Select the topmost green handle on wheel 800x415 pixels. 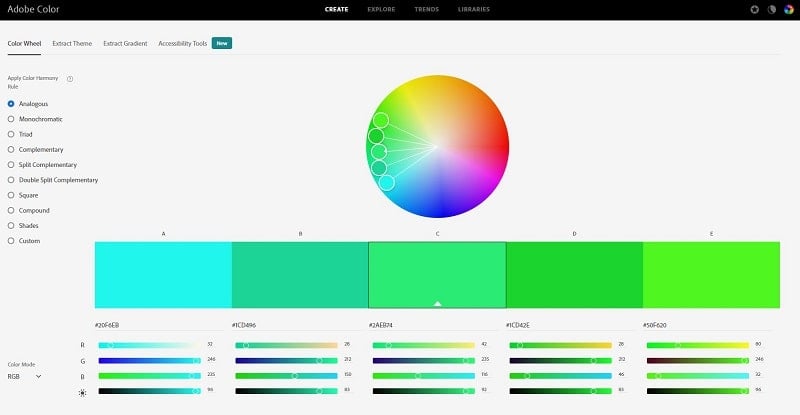pos(381,120)
